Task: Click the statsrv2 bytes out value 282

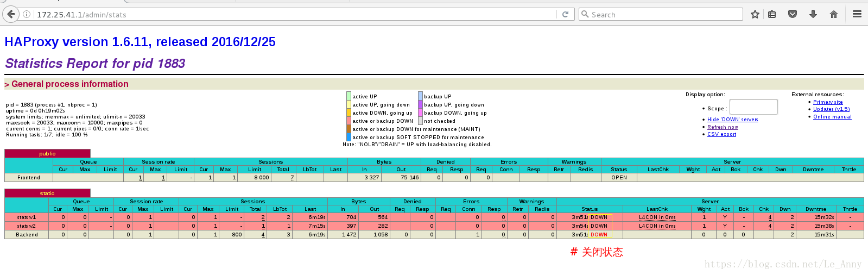Action: point(383,226)
